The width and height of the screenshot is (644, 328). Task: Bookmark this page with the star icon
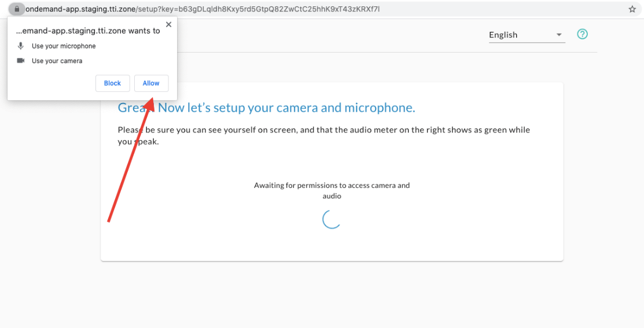(x=632, y=9)
